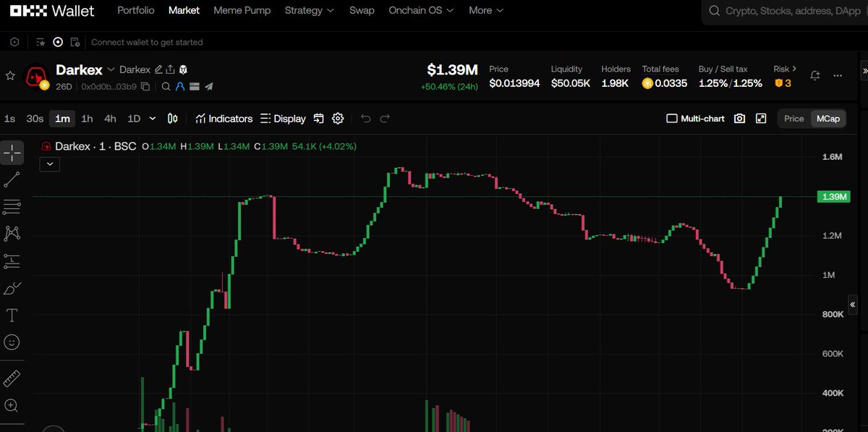Select the ruler measure tool
This screenshot has width=868, height=432.
coord(12,378)
